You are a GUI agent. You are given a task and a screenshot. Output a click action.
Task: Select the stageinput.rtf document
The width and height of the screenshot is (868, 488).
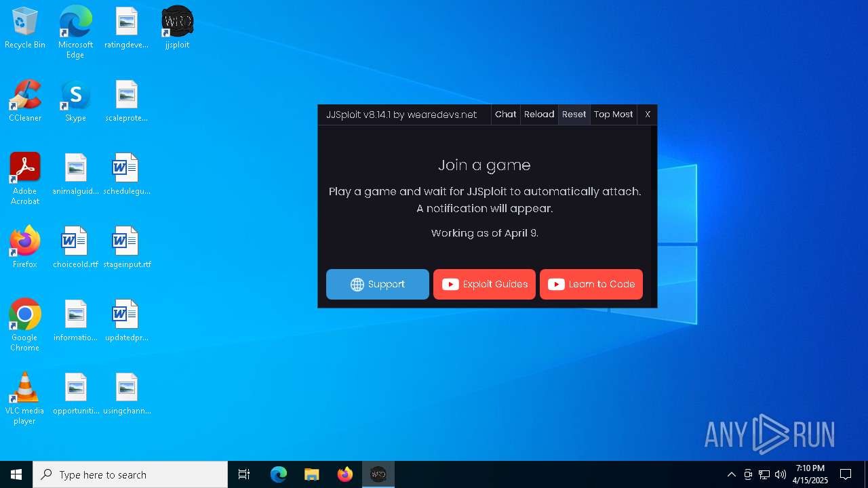(126, 248)
